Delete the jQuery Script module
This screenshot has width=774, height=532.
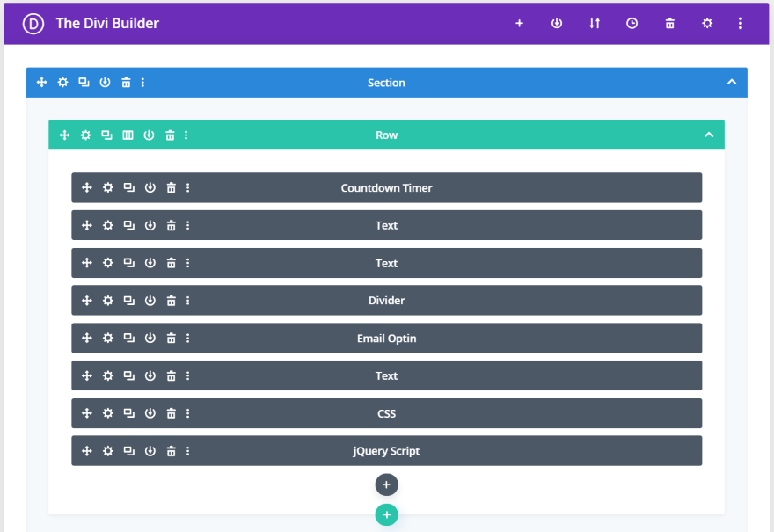coord(172,451)
